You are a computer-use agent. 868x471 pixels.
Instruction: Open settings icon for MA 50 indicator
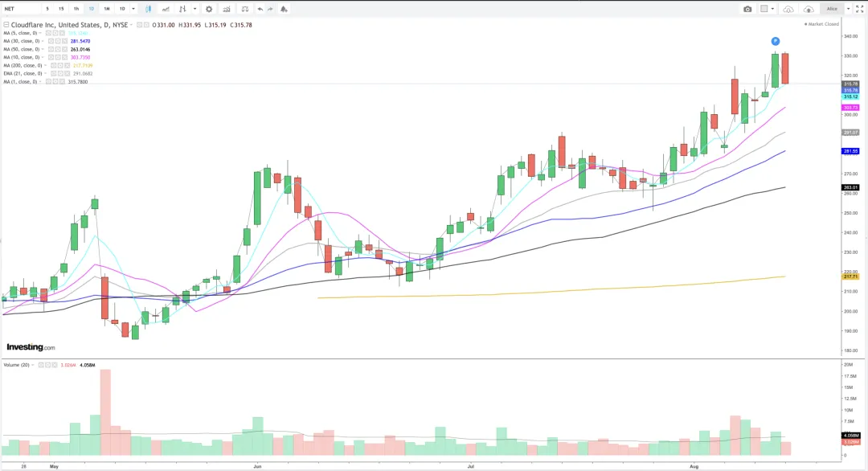click(x=58, y=49)
